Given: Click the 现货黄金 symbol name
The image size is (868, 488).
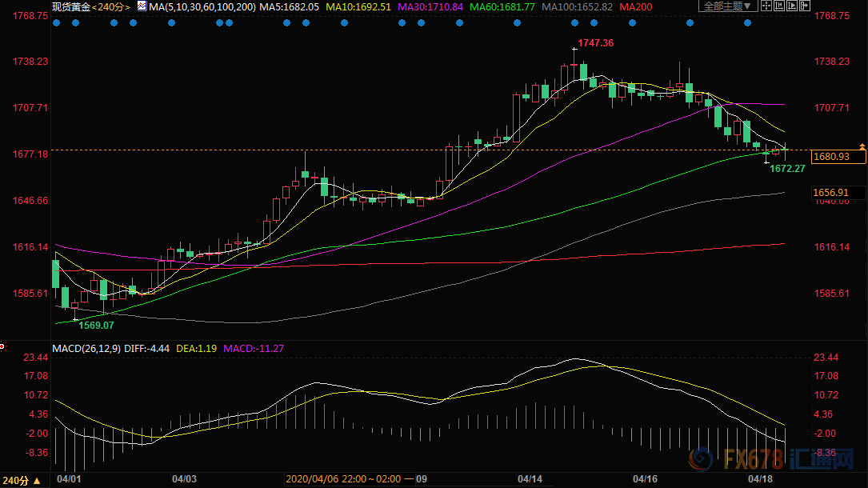Looking at the screenshot, I should tap(70, 7).
